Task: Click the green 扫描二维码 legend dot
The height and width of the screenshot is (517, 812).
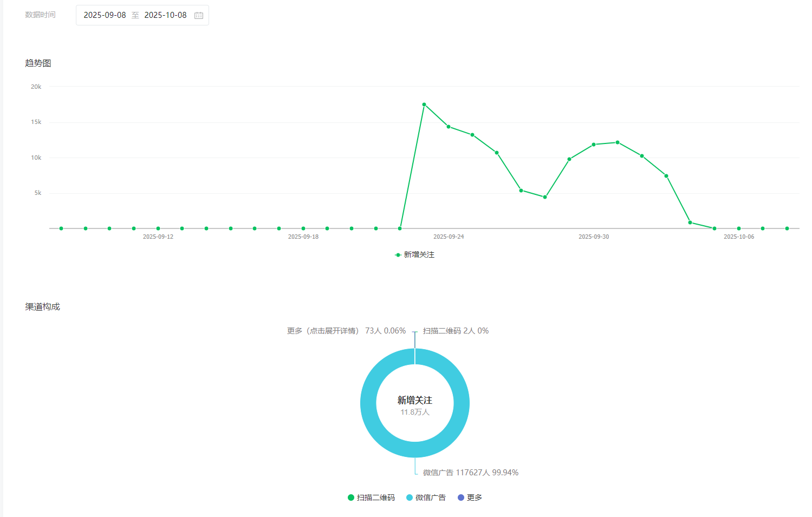Action: click(351, 498)
